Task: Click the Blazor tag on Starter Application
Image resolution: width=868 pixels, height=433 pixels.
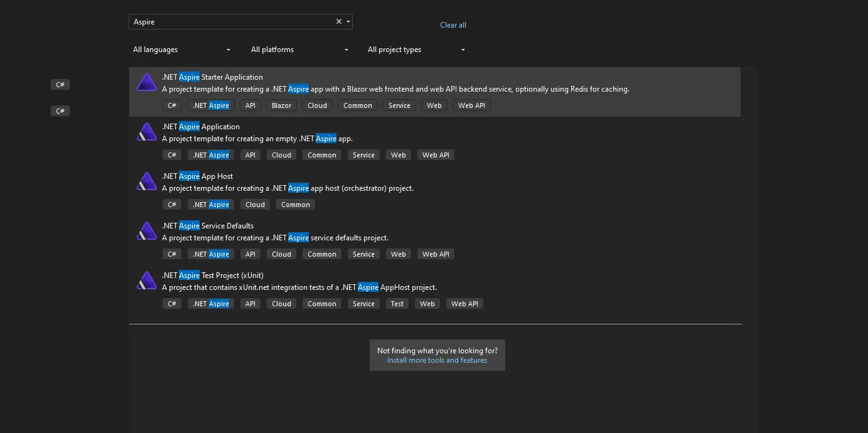Action: click(x=281, y=105)
